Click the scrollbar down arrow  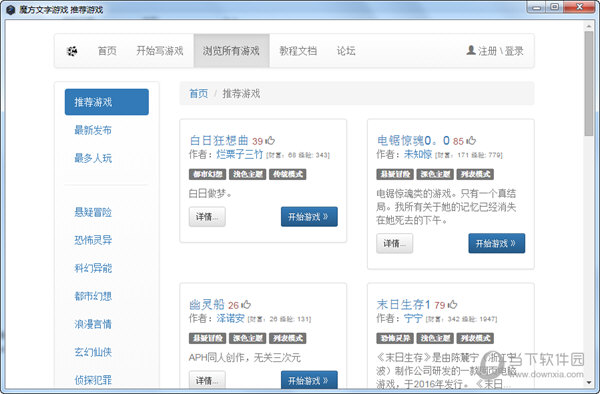click(589, 382)
